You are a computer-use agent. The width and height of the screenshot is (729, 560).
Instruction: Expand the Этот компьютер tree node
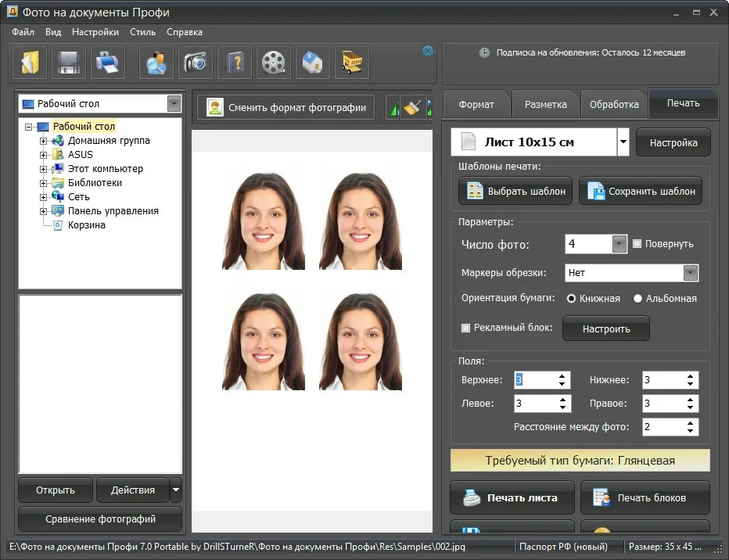(44, 169)
